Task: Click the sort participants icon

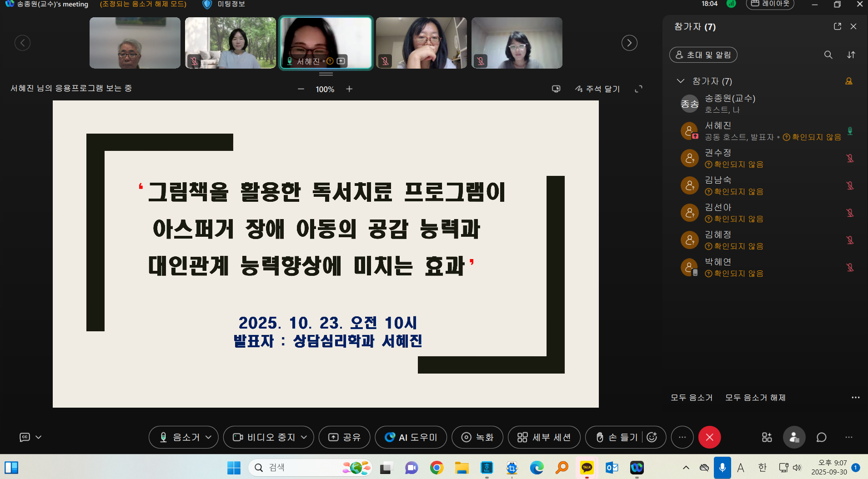Action: [x=851, y=55]
